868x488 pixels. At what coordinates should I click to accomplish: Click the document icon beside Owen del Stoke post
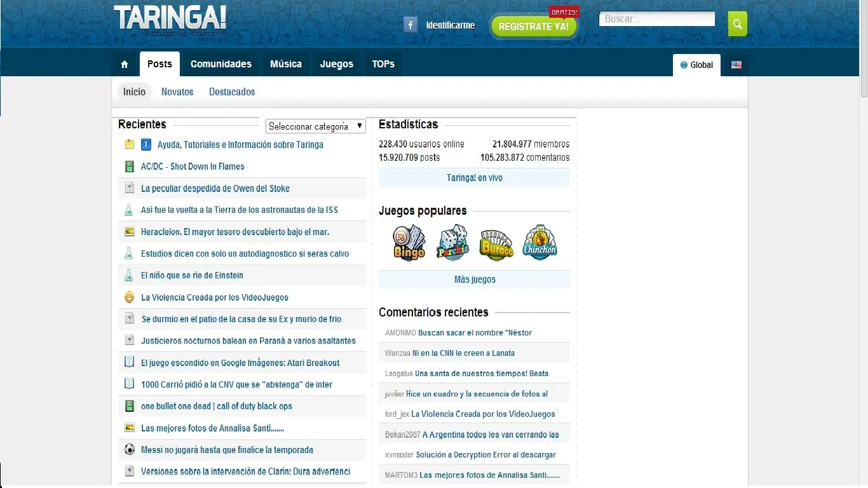130,188
